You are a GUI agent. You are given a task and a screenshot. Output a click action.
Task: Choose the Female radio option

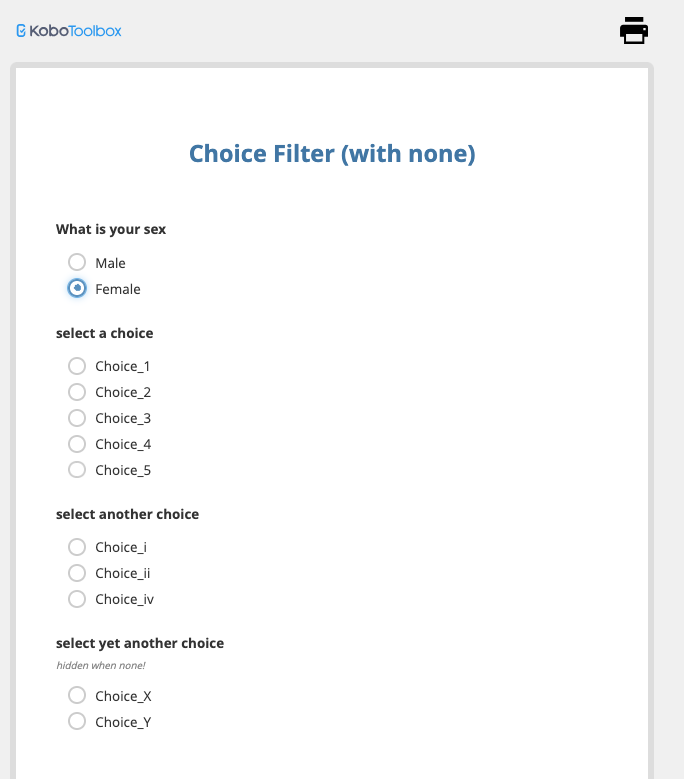pos(77,288)
